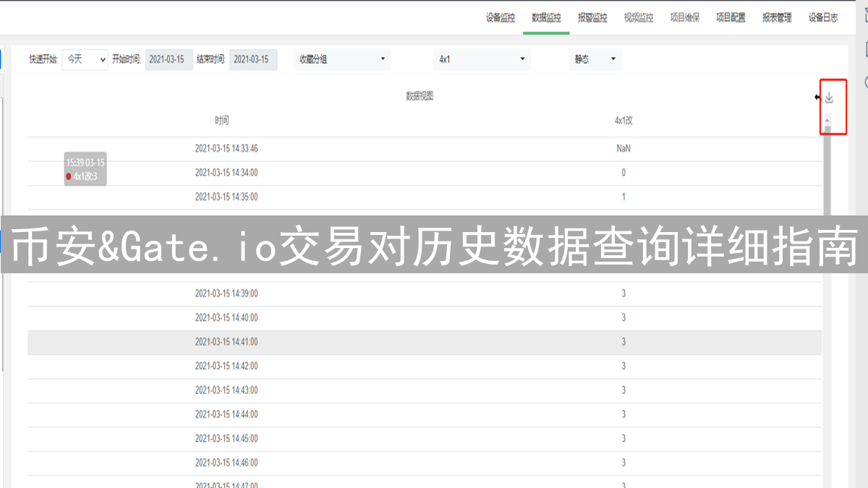The image size is (868, 488).
Task: Select the row 2021-03-15 14:34:00
Action: [425, 173]
